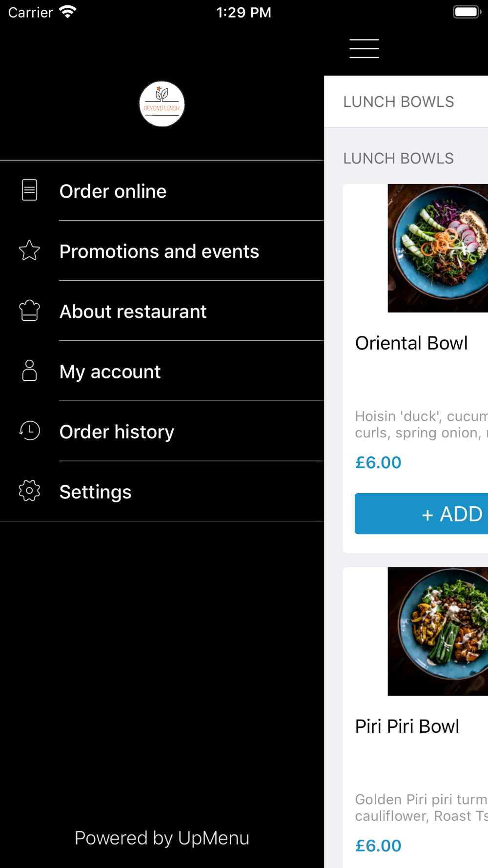View Order history
This screenshot has width=488, height=868.
pyautogui.click(x=117, y=432)
